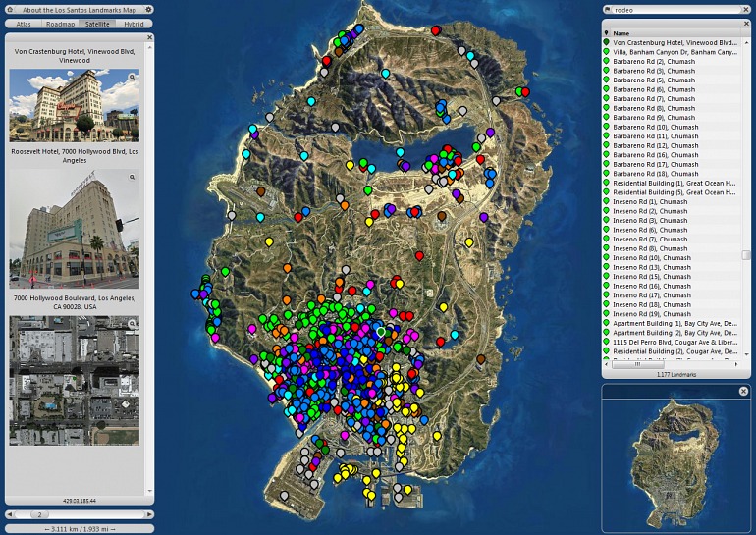Viewport: 756px width, 535px height.
Task: Click the flag icon beside the search field
Action: (x=609, y=10)
